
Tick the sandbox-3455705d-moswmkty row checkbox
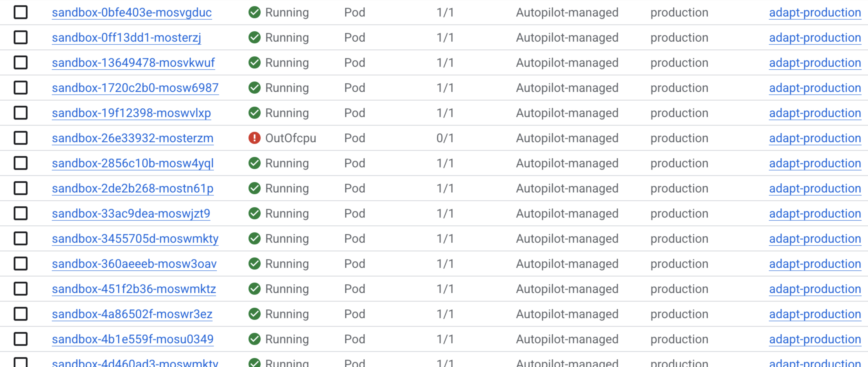(20, 239)
